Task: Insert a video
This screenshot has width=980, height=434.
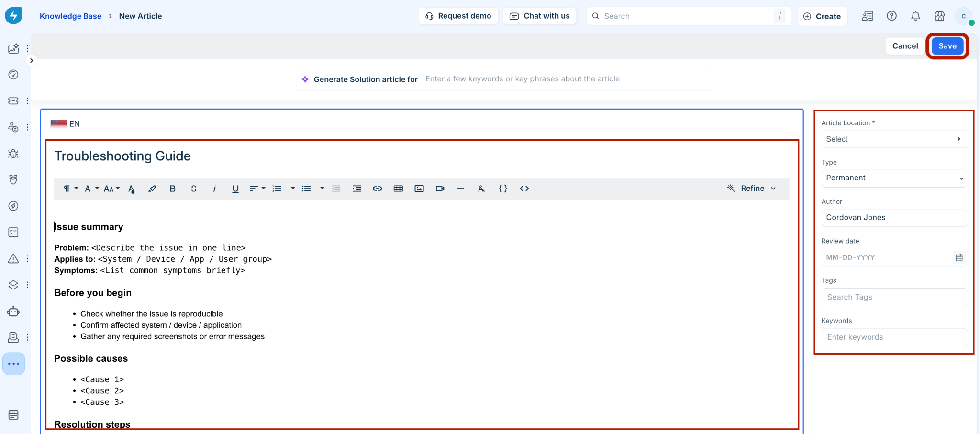Action: tap(440, 189)
